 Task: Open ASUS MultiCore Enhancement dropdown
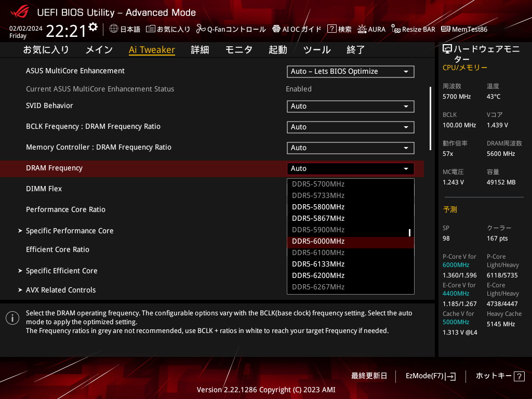tap(351, 72)
